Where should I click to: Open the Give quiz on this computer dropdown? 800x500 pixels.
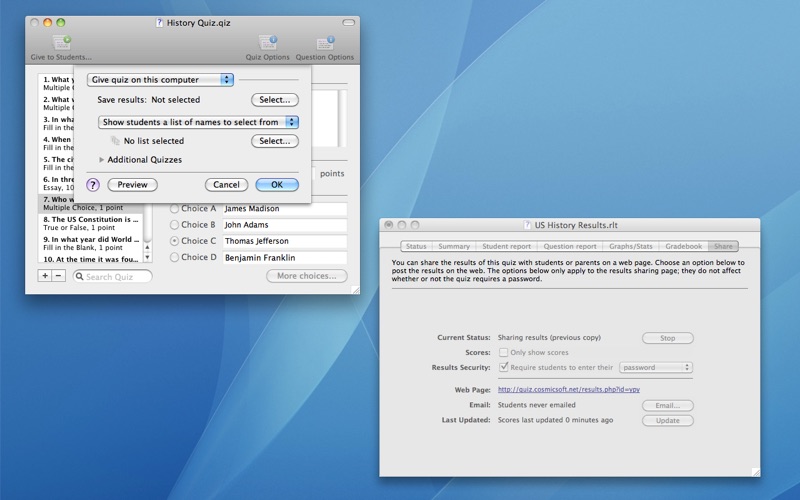(160, 80)
